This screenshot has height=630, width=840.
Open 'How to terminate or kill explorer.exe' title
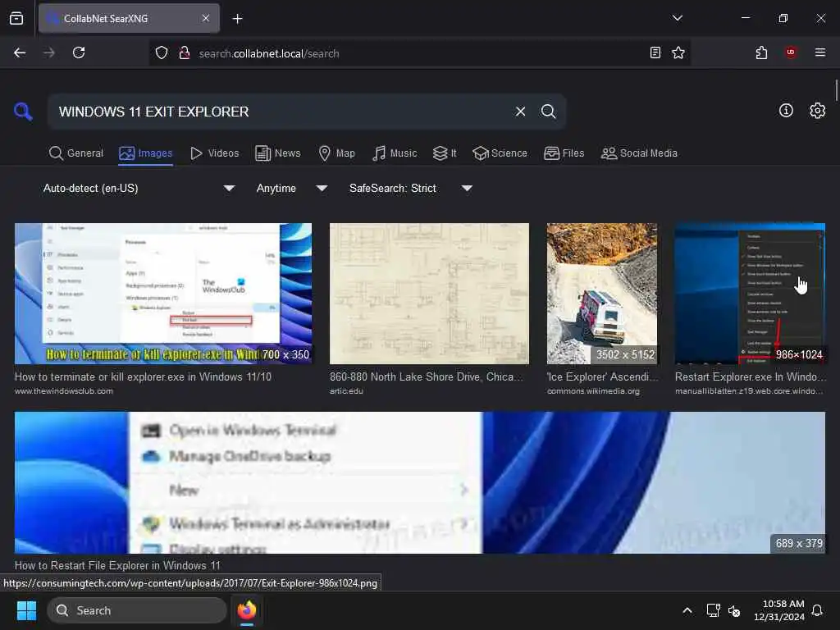tap(143, 377)
